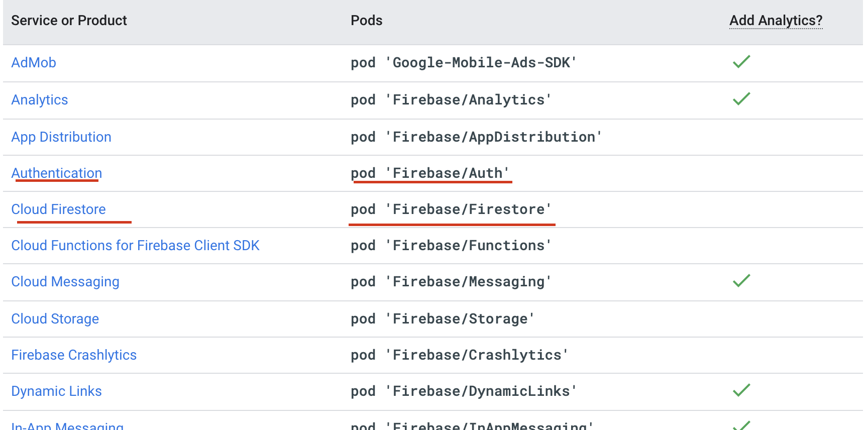Open the AdMob service link
This screenshot has width=868, height=430.
coord(34,63)
